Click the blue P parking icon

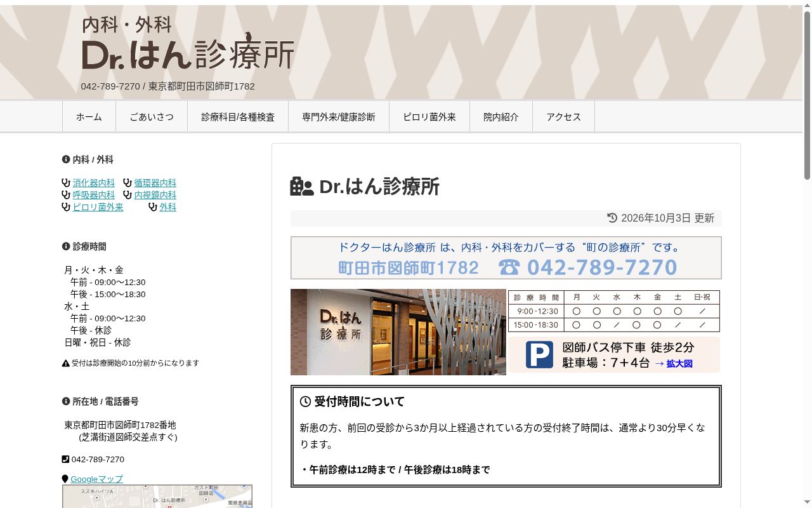[539, 355]
